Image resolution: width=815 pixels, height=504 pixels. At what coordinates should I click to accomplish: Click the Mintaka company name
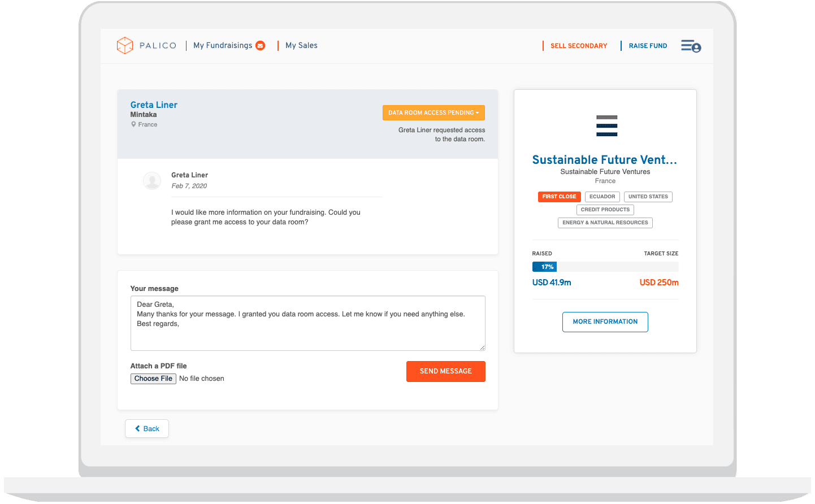[x=144, y=115]
